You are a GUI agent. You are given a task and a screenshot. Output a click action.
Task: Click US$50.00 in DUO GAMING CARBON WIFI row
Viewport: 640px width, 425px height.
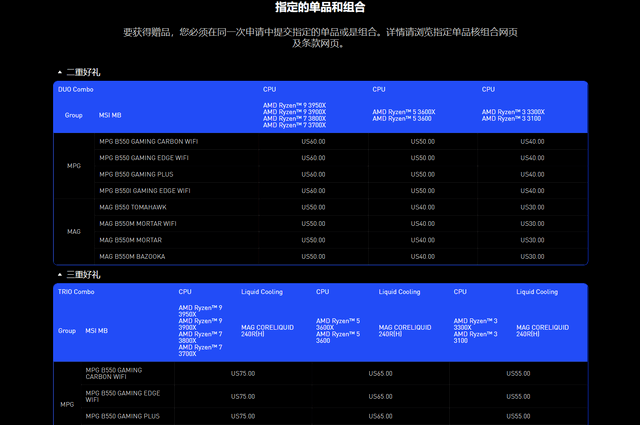click(x=423, y=142)
